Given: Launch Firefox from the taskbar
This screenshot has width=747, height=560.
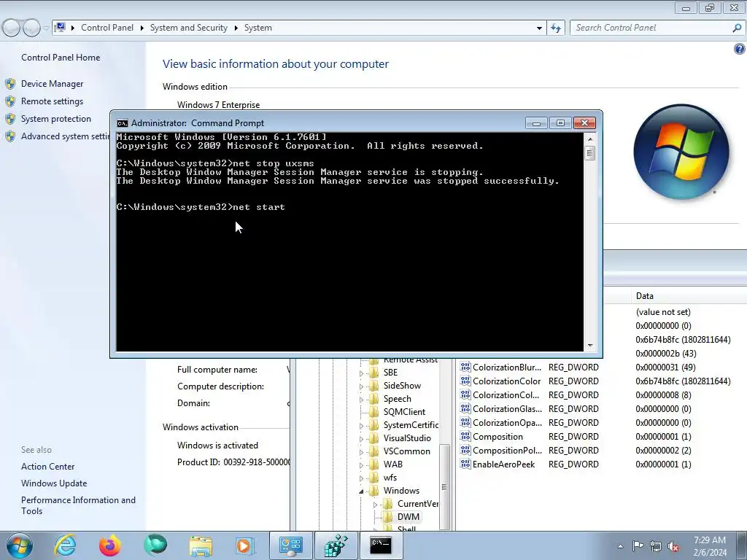Looking at the screenshot, I should pos(110,545).
